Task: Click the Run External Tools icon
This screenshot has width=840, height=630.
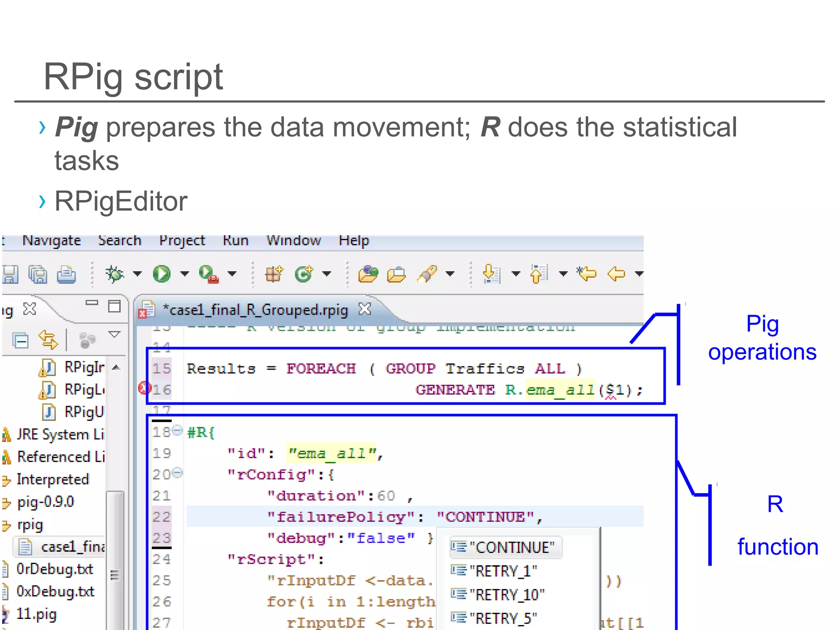Action: pyautogui.click(x=209, y=274)
